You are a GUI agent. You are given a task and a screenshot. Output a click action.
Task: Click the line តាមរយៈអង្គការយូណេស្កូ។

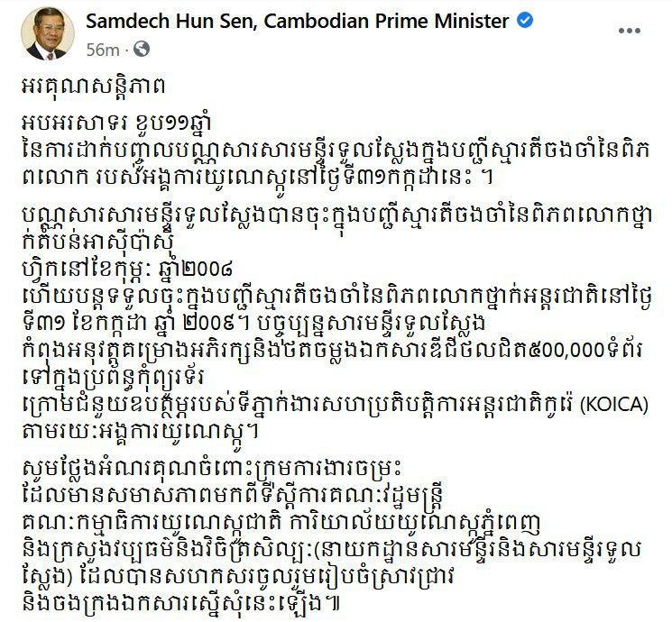[140, 433]
